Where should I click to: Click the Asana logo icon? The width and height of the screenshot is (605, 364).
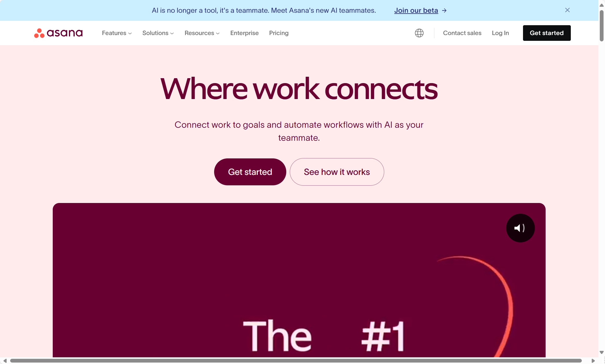(x=39, y=33)
